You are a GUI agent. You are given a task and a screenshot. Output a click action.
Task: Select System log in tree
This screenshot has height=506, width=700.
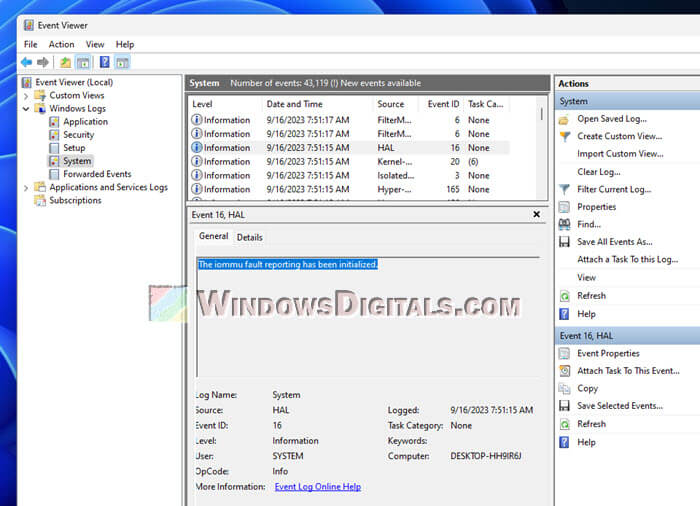tap(77, 161)
